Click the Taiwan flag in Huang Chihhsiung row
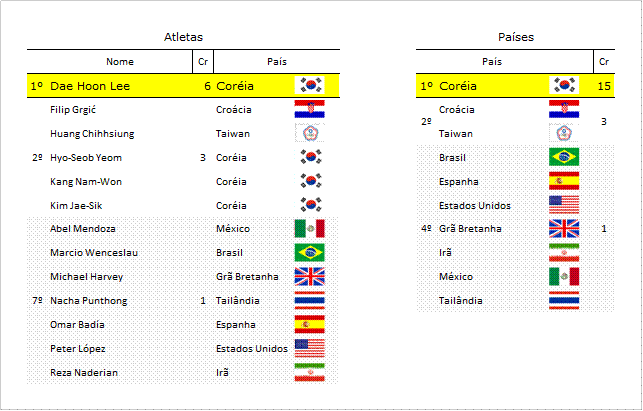 point(309,133)
